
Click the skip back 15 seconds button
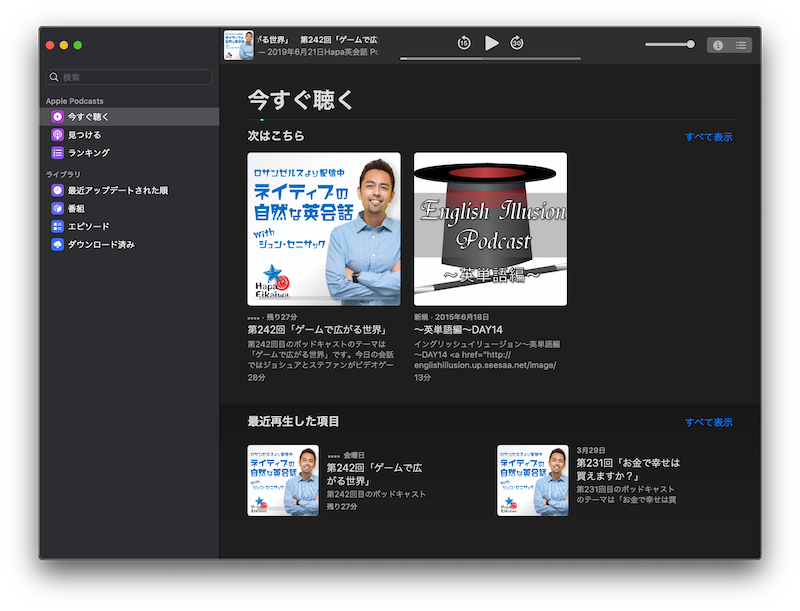point(464,43)
